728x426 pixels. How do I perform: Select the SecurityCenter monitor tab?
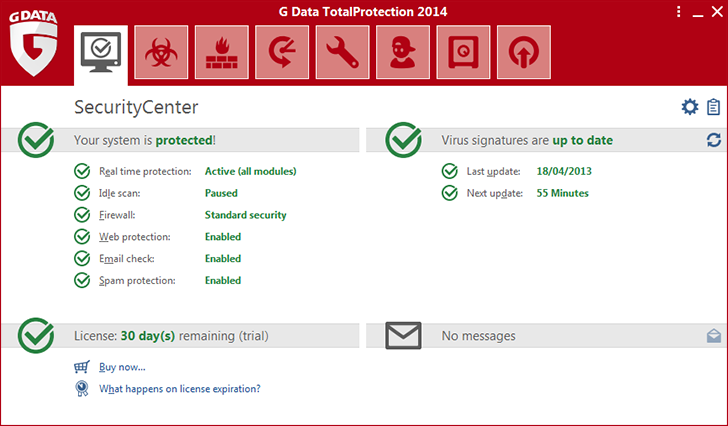[x=101, y=54]
